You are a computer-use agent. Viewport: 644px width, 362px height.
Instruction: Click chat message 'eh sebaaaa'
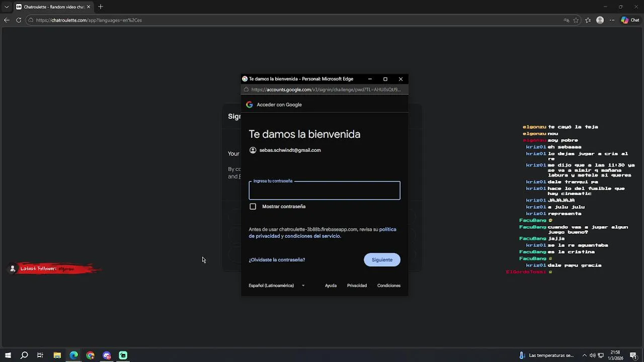[x=565, y=147]
